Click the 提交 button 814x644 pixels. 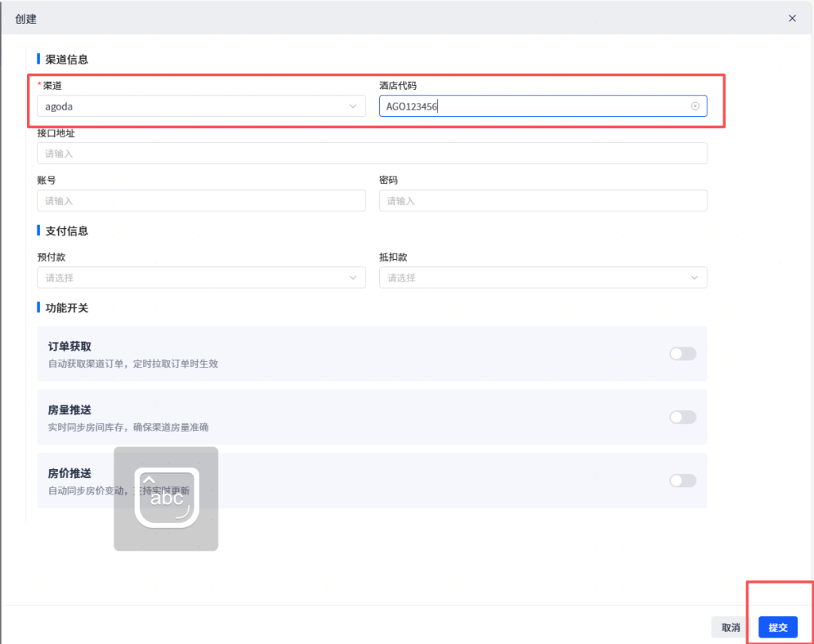coord(777,627)
